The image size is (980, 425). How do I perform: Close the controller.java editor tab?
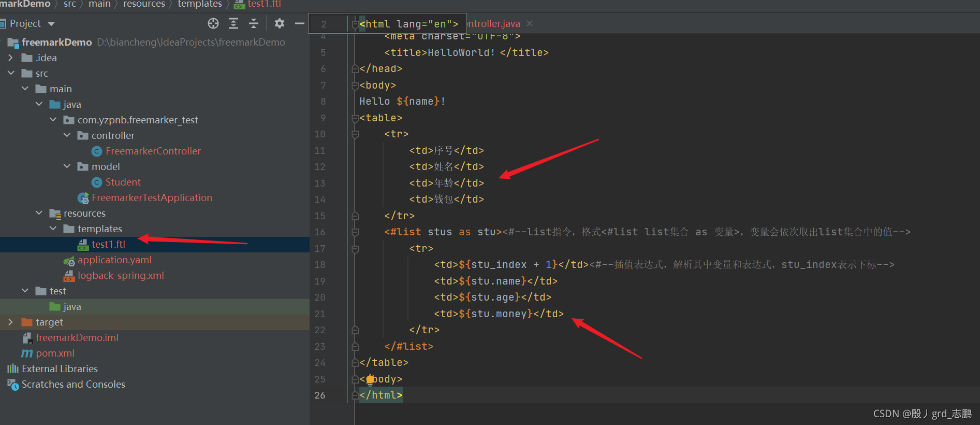click(530, 23)
